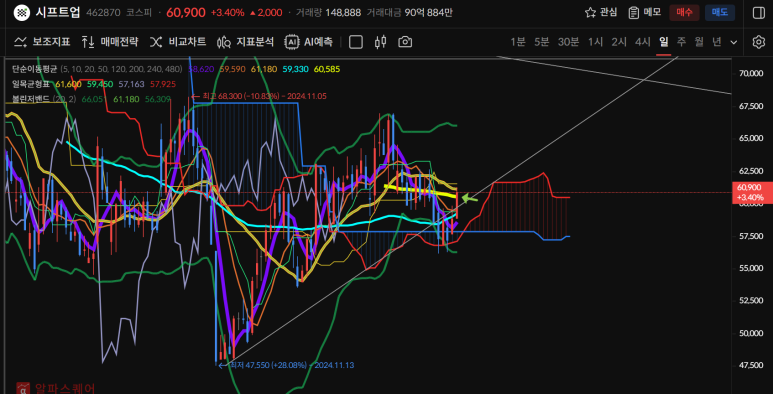Add stock to 관심 watchlist star

pyautogui.click(x=590, y=13)
